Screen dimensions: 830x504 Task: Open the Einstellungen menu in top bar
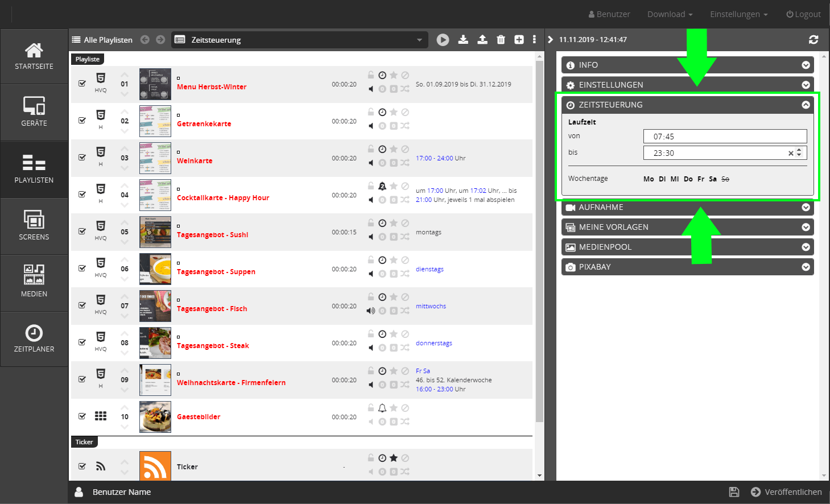pos(738,14)
